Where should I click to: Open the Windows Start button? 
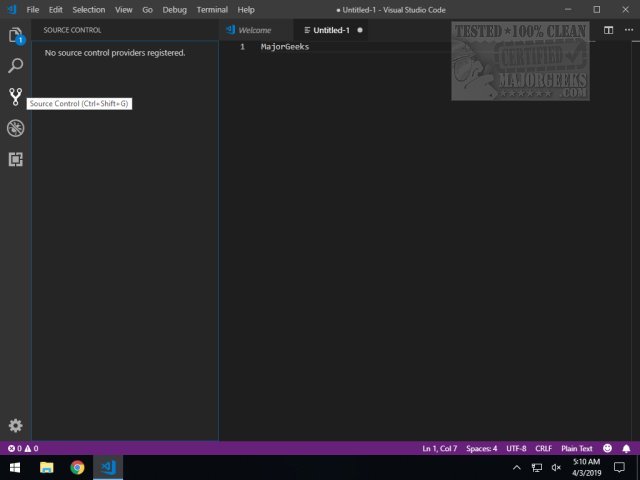coord(15,467)
